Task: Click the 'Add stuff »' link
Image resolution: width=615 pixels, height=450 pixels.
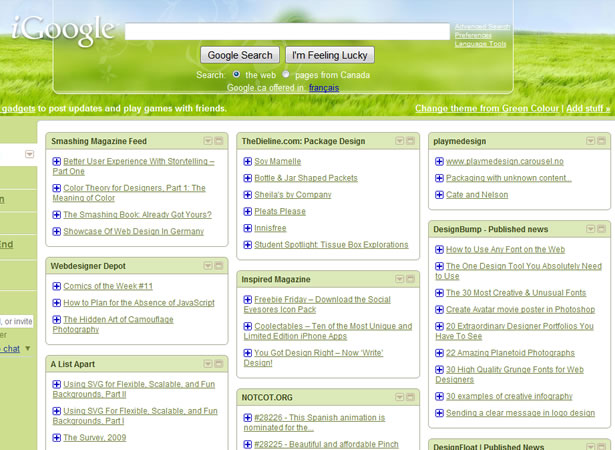Action: tap(588, 108)
